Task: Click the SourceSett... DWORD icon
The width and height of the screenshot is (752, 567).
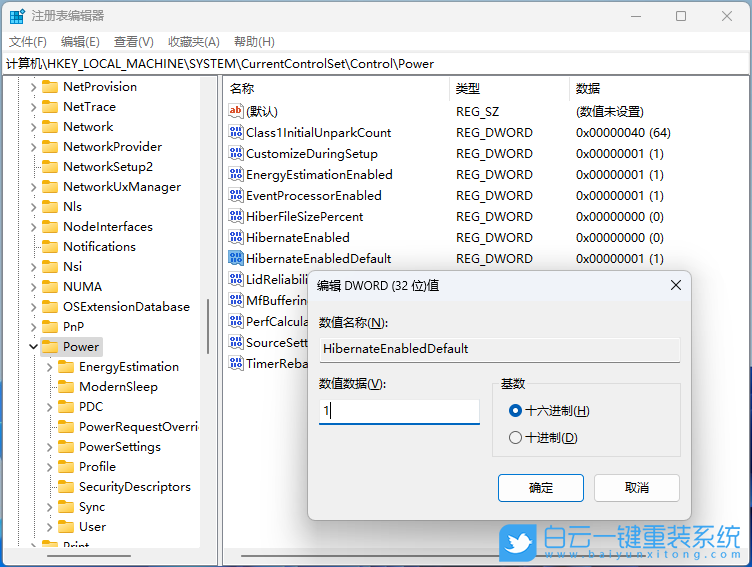Action: tap(235, 342)
